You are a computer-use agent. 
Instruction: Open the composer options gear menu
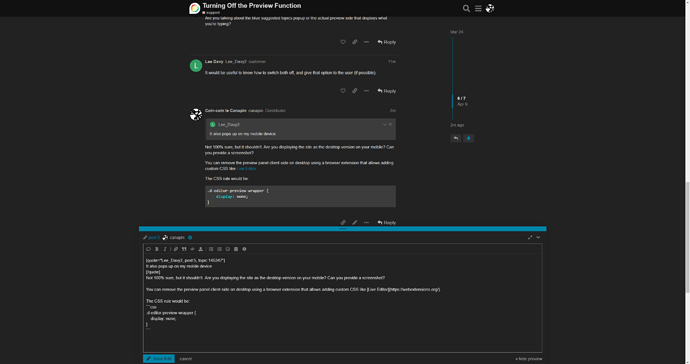[244, 249]
